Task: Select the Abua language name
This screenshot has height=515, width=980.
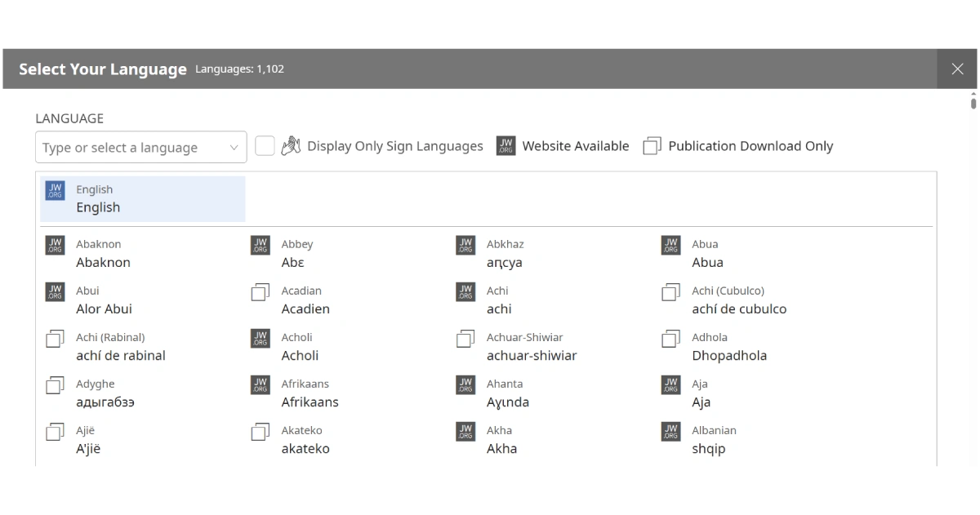Action: [707, 263]
